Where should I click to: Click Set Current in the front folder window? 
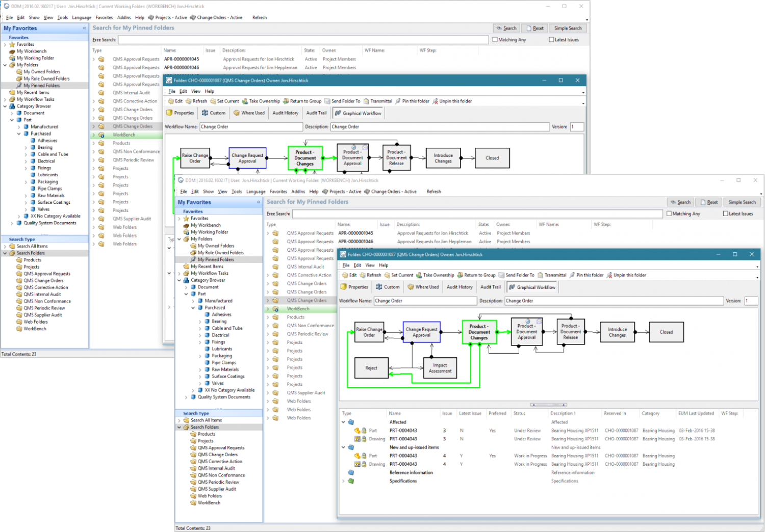[401, 275]
